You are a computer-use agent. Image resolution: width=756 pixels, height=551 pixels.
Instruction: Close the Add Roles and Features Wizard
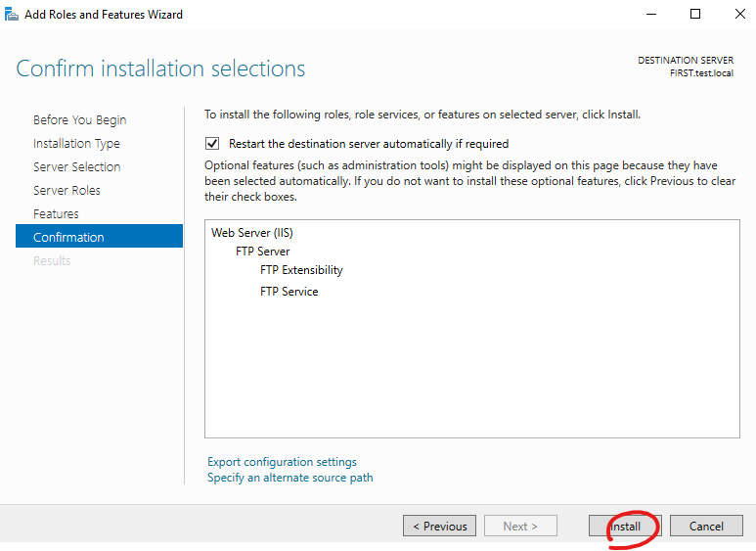click(x=740, y=14)
